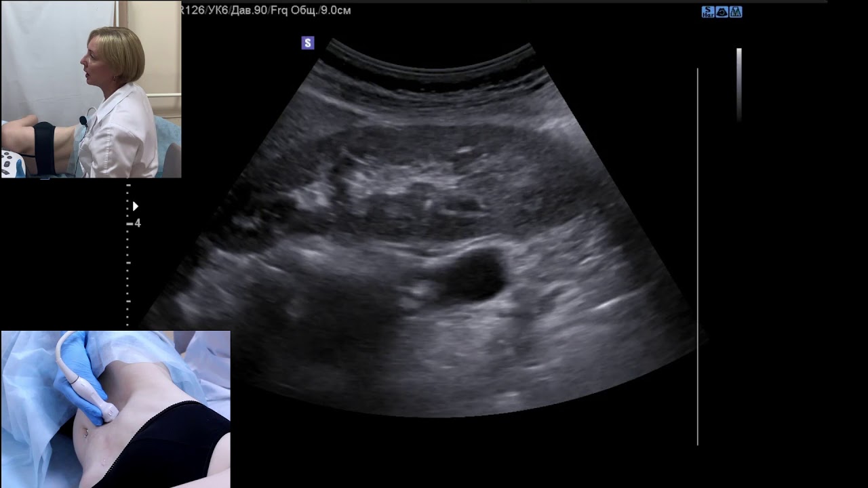The image size is (868, 488).
Task: Click the third blue indicator icon at the top right
Action: [x=736, y=12]
